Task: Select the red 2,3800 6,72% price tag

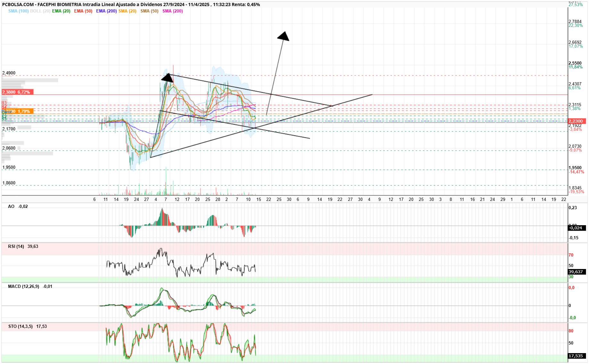Action: 17,92
